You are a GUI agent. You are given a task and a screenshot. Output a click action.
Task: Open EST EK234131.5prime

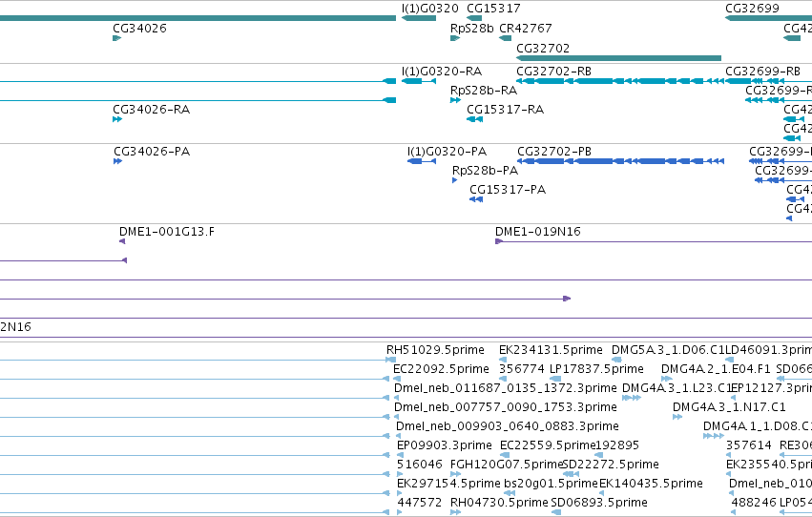551,350
